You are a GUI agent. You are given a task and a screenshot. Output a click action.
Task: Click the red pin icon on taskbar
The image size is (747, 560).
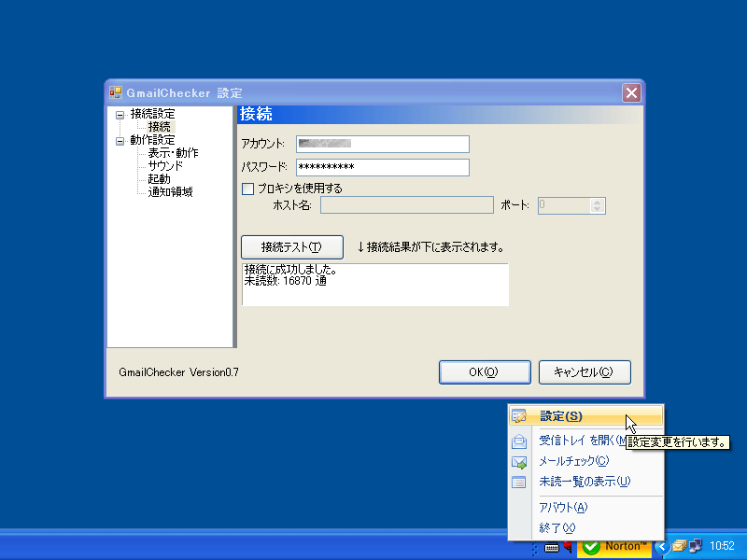[x=568, y=547]
